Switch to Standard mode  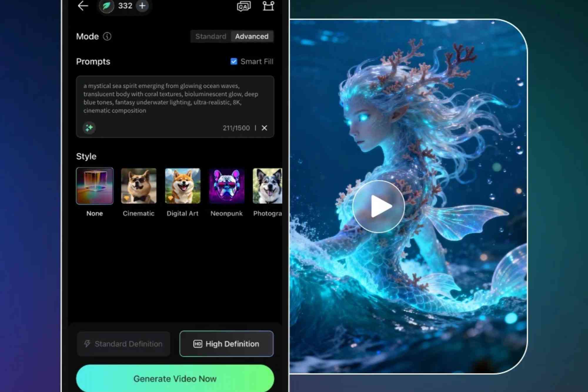coord(211,36)
